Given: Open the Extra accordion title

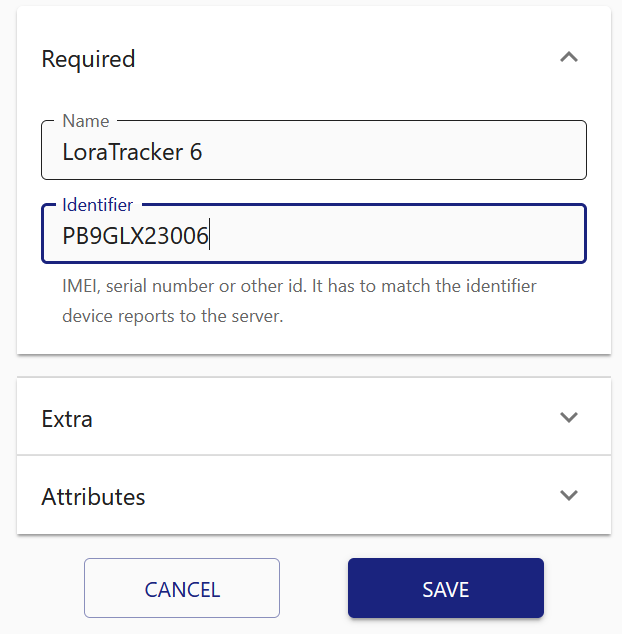Looking at the screenshot, I should click(x=67, y=418).
